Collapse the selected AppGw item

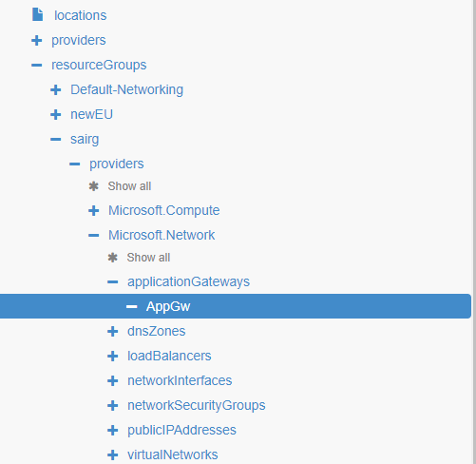coord(132,306)
